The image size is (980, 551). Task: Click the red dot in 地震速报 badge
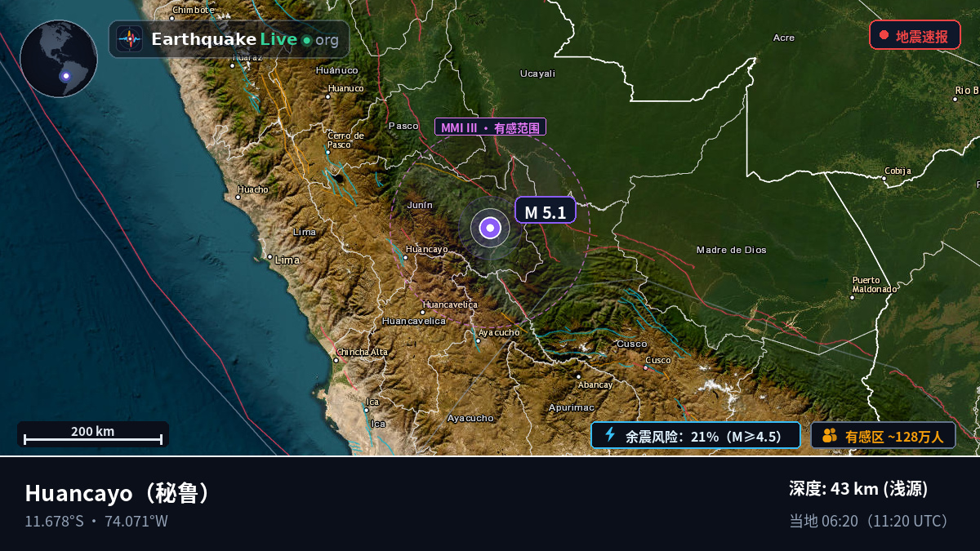[884, 35]
